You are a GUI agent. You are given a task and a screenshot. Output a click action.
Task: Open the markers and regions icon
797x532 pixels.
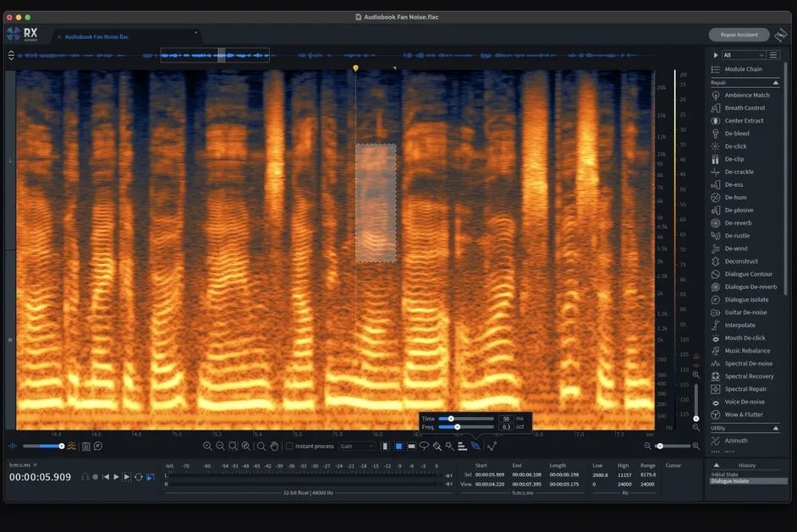(98, 446)
